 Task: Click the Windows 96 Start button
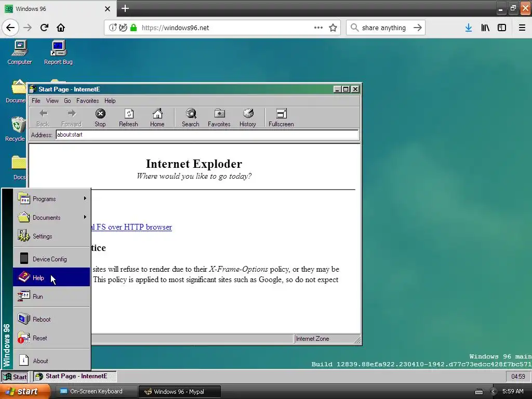tap(15, 377)
